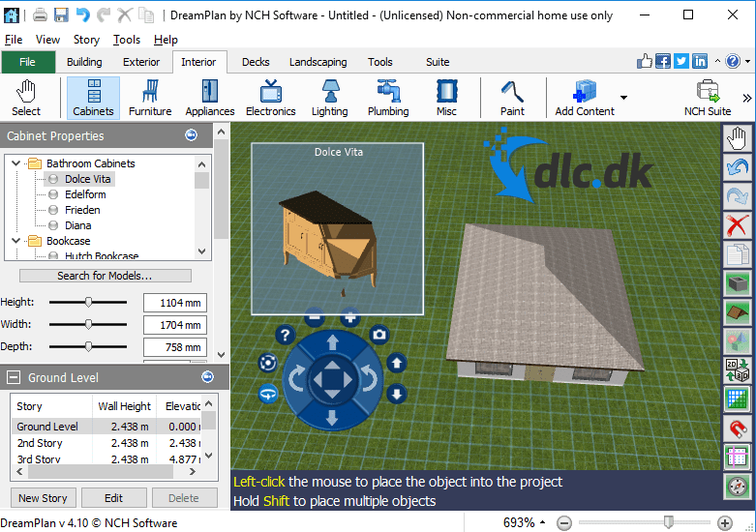756x532 pixels.
Task: Toggle the grid display icon
Action: pos(738,399)
